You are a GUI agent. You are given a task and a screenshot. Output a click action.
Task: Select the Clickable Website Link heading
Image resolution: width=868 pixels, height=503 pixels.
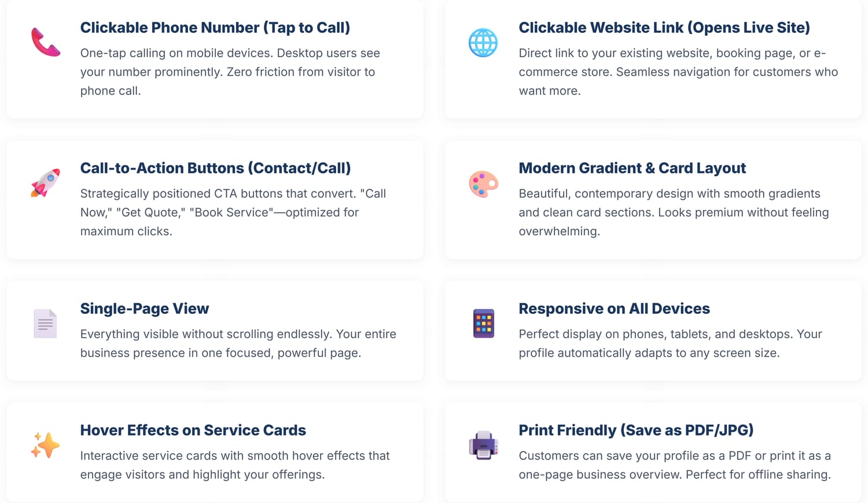[x=664, y=28]
